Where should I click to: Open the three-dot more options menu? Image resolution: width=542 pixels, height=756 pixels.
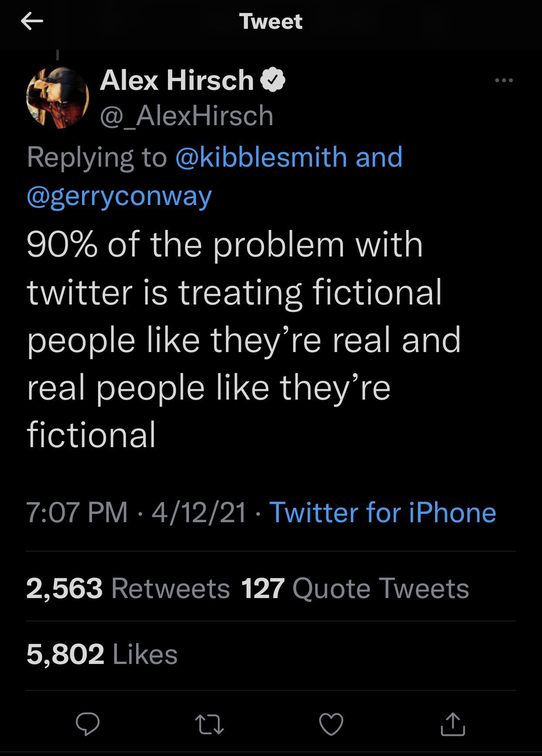click(504, 80)
